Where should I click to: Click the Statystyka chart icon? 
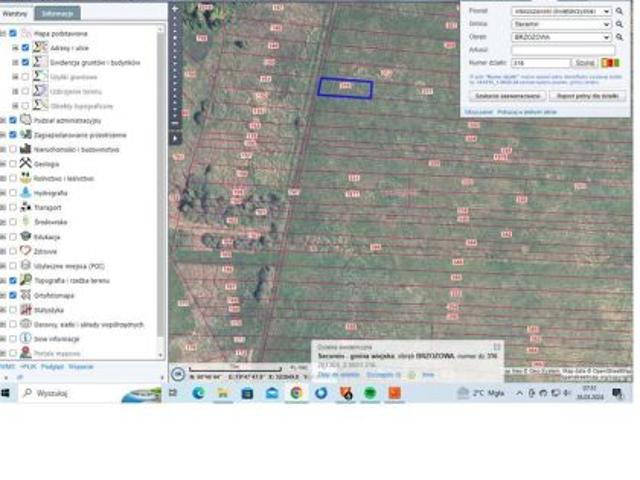point(25,309)
